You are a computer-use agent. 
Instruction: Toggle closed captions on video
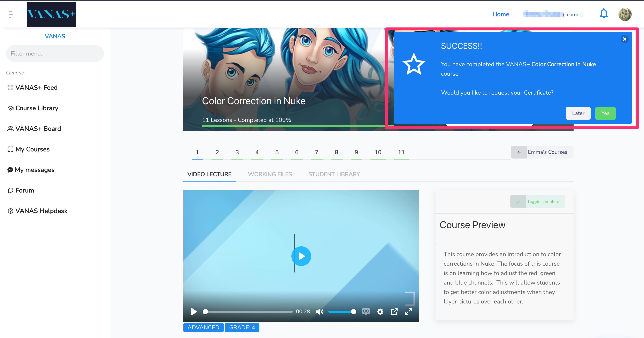click(366, 311)
